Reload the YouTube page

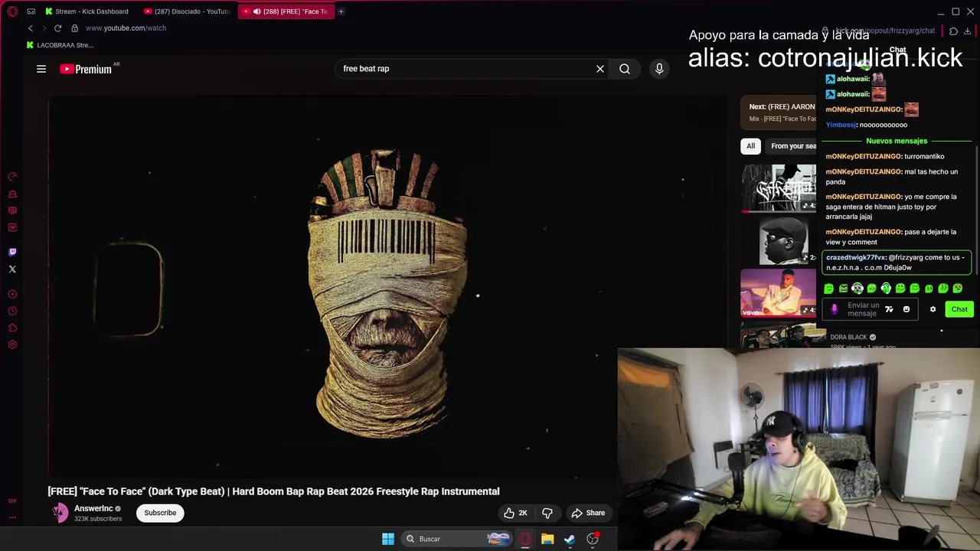pos(57,28)
